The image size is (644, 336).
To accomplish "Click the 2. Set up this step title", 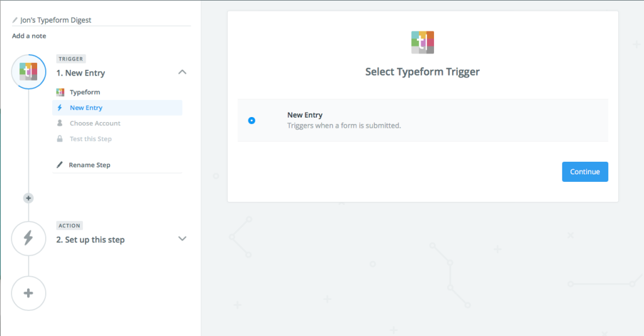I will 91,240.
